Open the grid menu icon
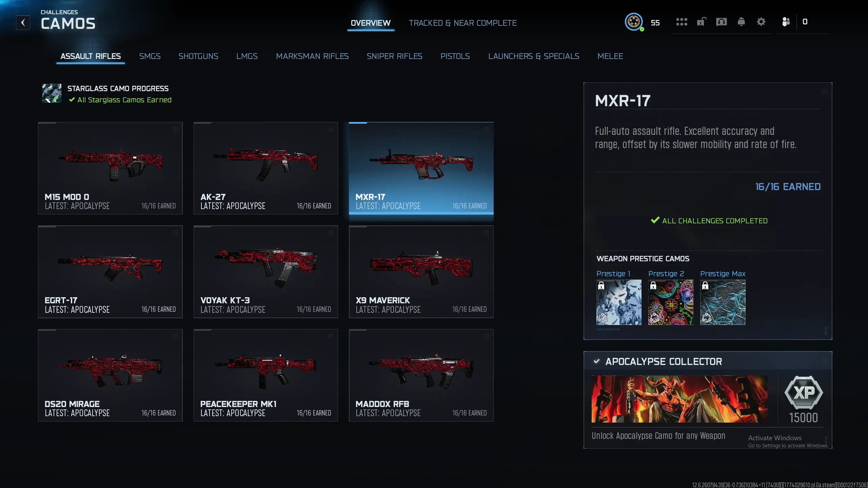The height and width of the screenshot is (488, 868). 682,22
